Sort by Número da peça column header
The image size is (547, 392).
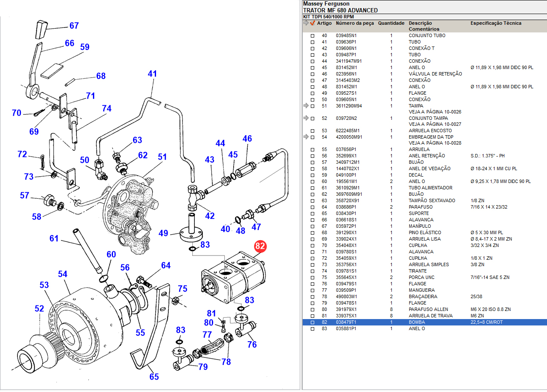[x=355, y=23]
